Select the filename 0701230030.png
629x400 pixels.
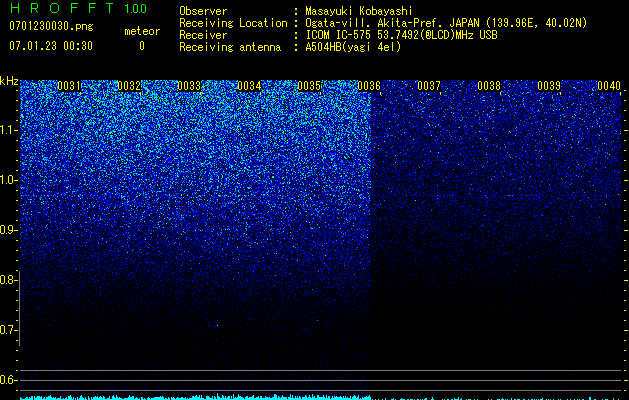click(51, 26)
